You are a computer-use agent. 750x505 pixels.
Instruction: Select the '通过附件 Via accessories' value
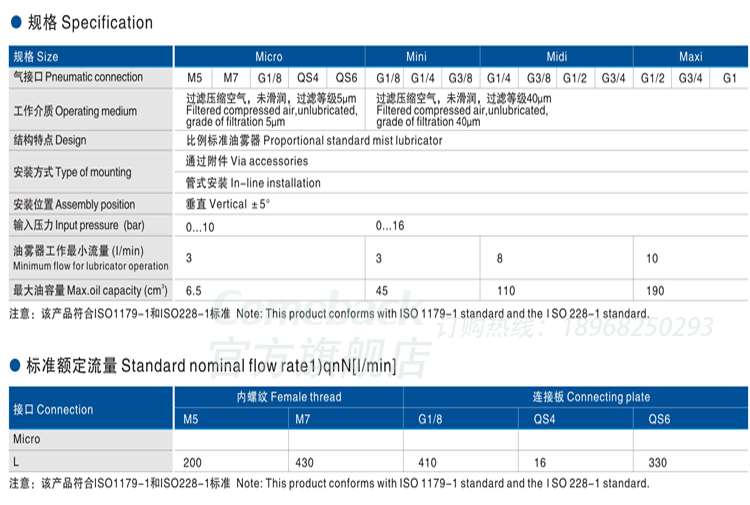click(247, 161)
